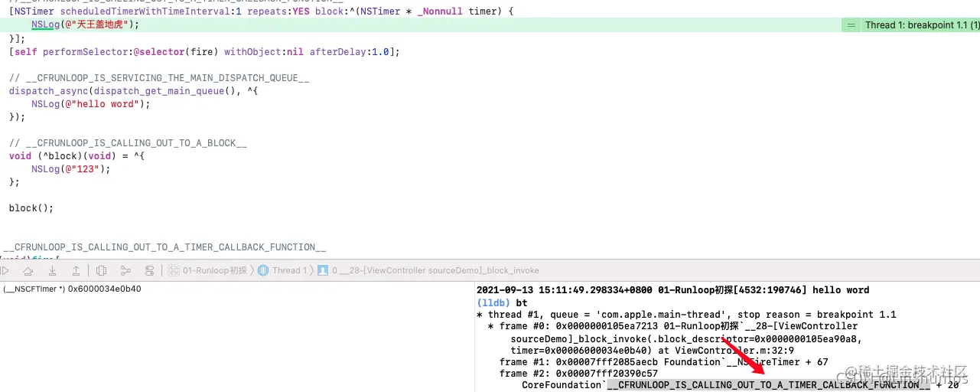This screenshot has width=980, height=392.
Task: Click the SERVICING_THE_MAIN_DISPATCH_QUEUE comment
Action: pos(158,78)
